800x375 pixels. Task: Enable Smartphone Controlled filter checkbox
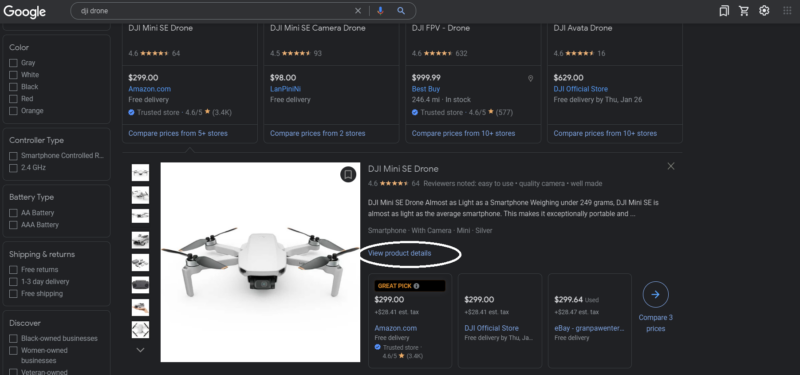(13, 156)
